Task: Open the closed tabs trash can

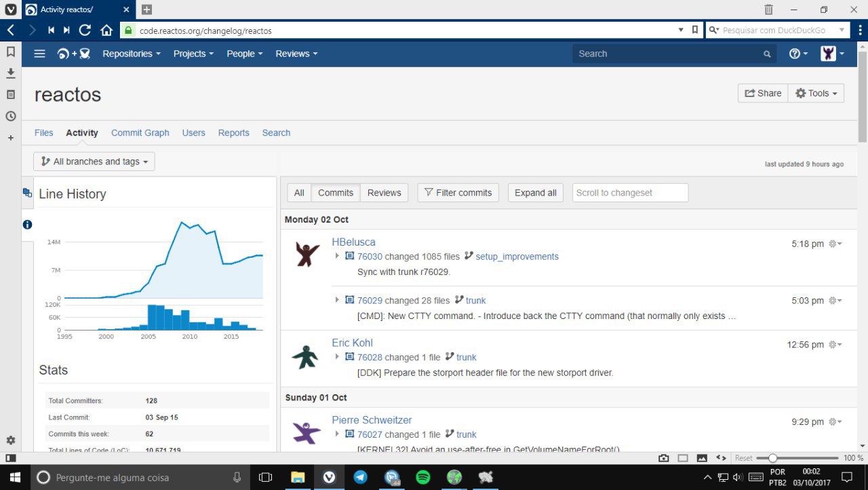Action: click(x=768, y=10)
